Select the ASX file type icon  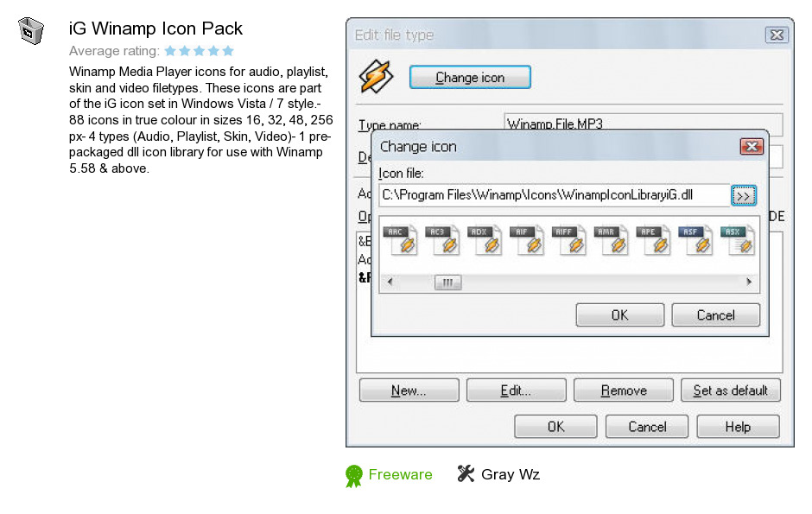coord(738,240)
